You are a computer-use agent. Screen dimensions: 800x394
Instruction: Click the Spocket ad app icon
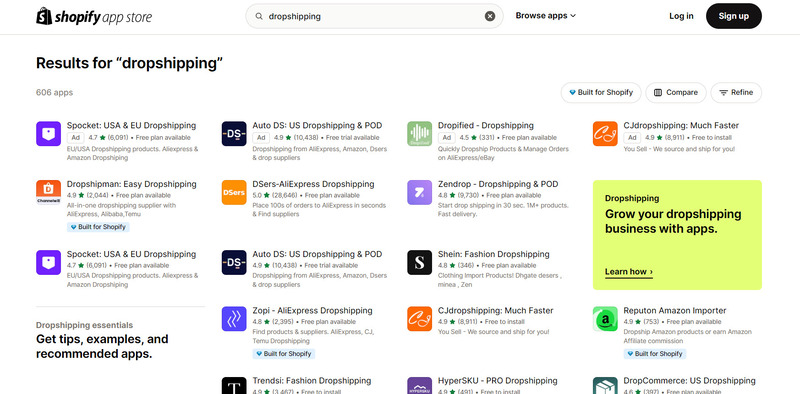(48, 134)
